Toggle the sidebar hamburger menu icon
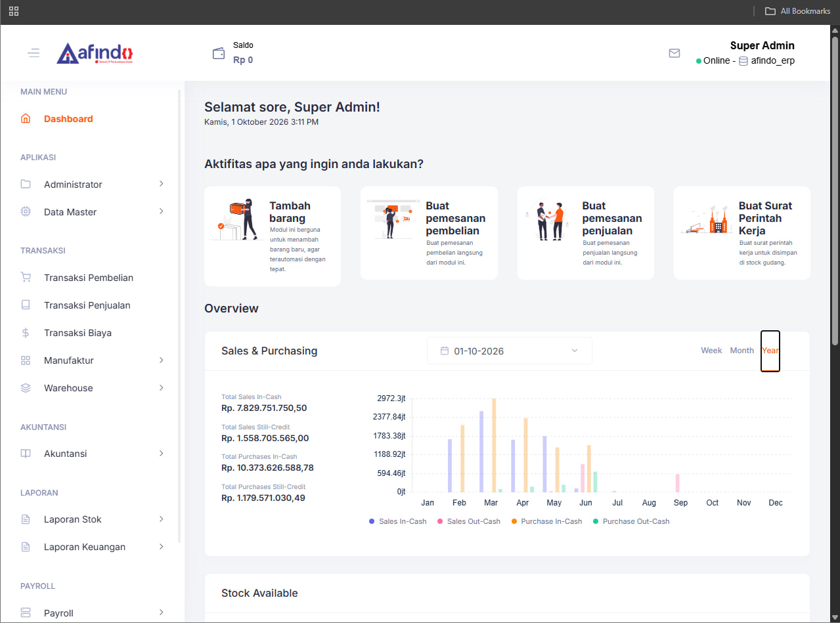 pos(33,53)
